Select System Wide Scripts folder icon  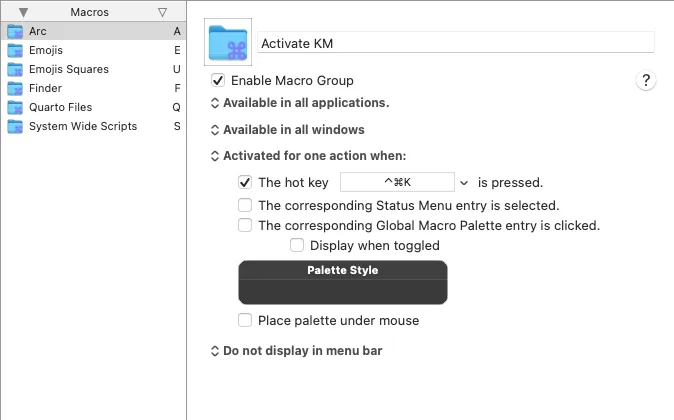(15, 126)
